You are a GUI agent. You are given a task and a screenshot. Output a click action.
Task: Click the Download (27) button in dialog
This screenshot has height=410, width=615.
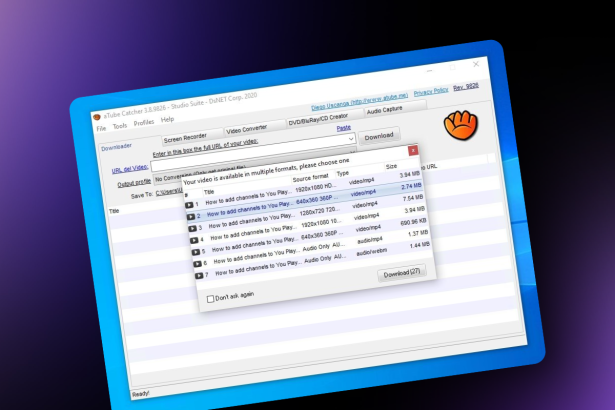click(x=402, y=273)
